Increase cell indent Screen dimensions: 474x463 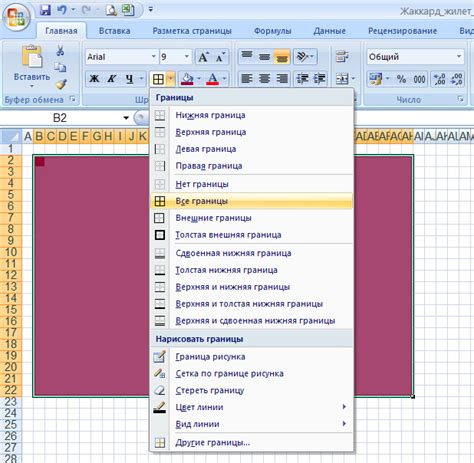coord(319,79)
